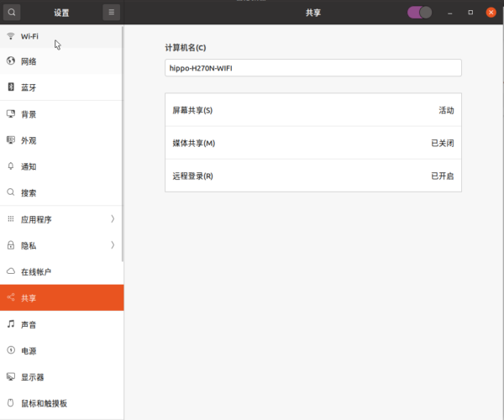This screenshot has height=420, width=504.
Task: Select 鼠标和触摸板 label in sidebar
Action: coord(44,403)
